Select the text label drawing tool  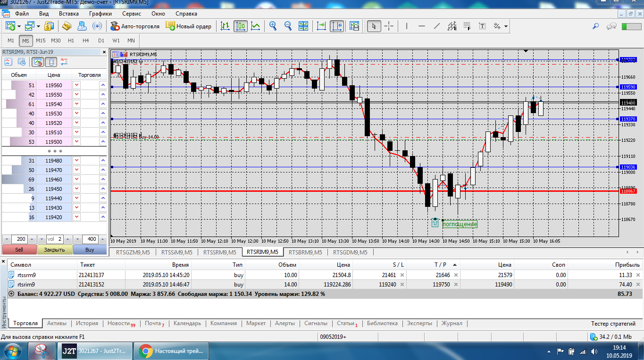tap(482, 26)
